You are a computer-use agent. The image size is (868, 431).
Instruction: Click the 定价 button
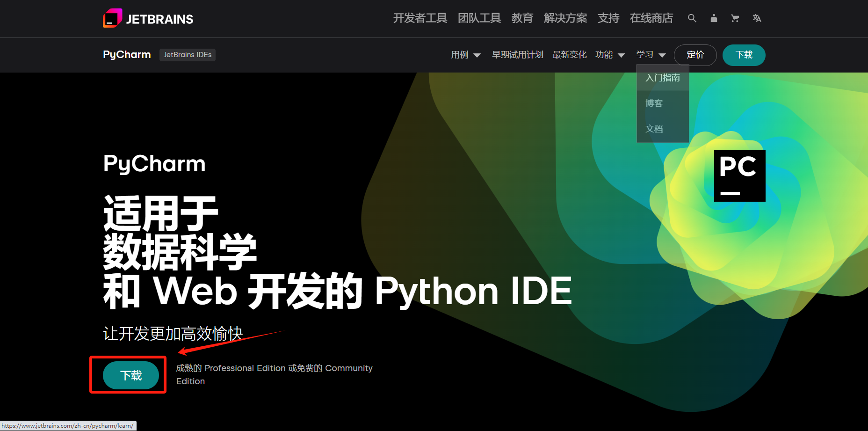[695, 55]
